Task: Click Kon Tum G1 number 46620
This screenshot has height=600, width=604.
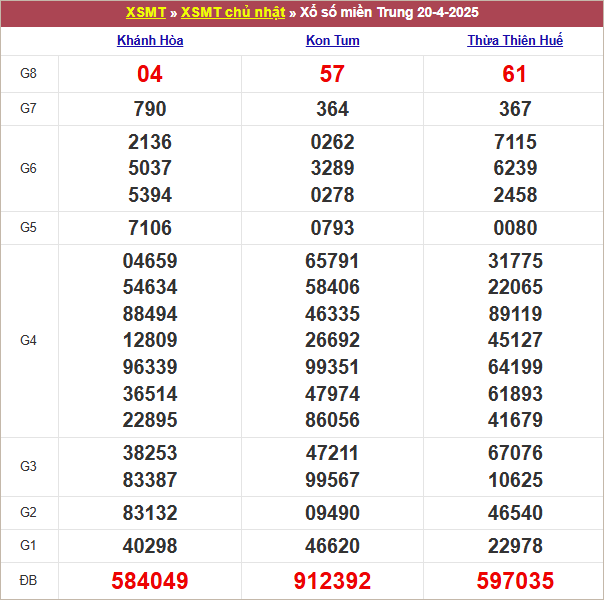Action: pyautogui.click(x=332, y=546)
